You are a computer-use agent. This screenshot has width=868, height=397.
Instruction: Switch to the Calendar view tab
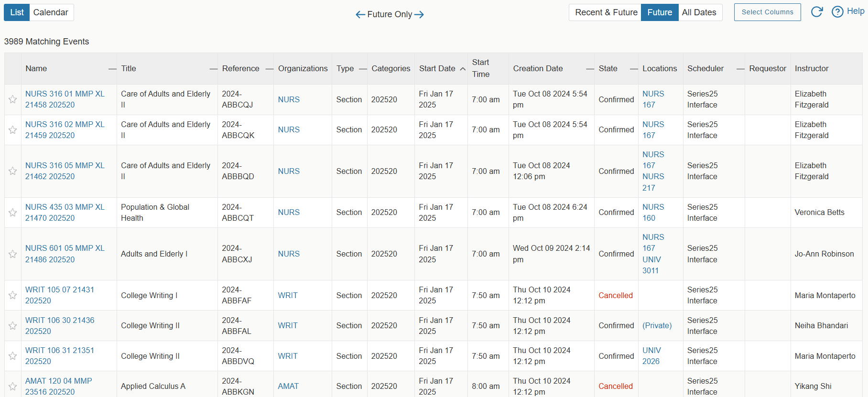click(51, 12)
